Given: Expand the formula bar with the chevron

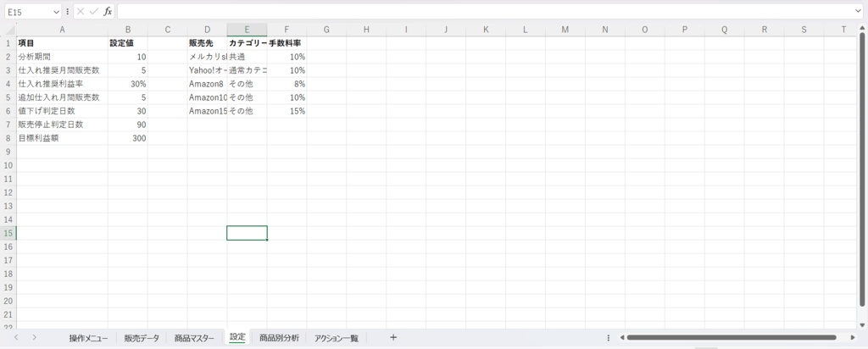Looking at the screenshot, I should coord(858,12).
